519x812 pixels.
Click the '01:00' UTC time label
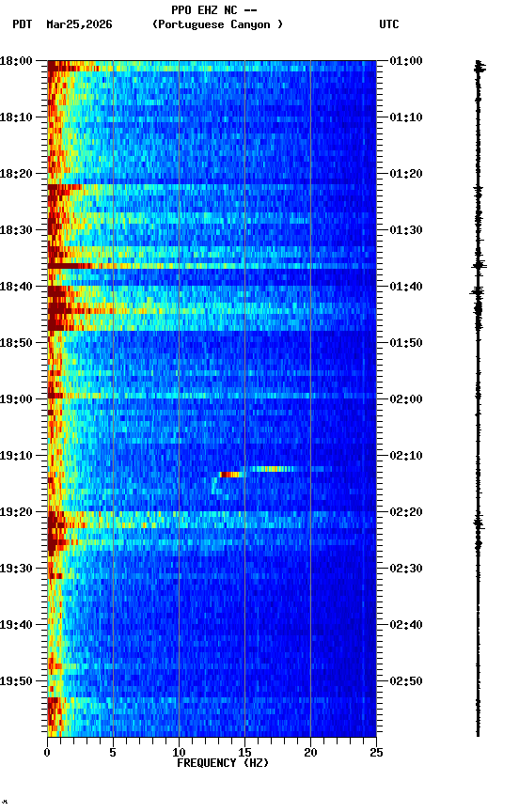[406, 61]
